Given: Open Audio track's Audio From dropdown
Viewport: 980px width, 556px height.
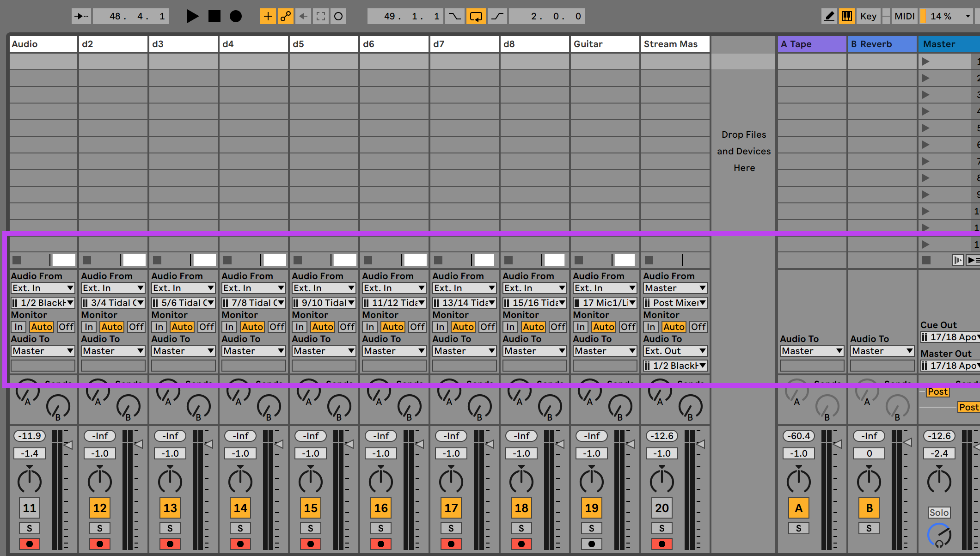Looking at the screenshot, I should [43, 288].
